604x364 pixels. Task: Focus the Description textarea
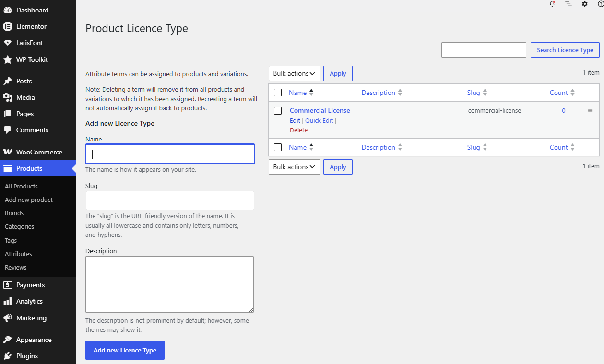pyautogui.click(x=169, y=284)
